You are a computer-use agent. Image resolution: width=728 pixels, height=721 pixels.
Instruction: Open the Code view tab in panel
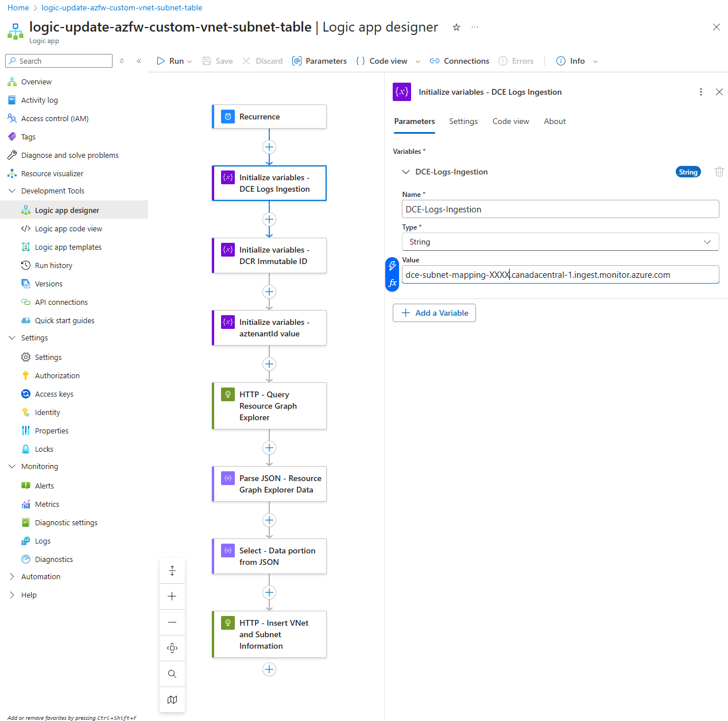tap(510, 122)
